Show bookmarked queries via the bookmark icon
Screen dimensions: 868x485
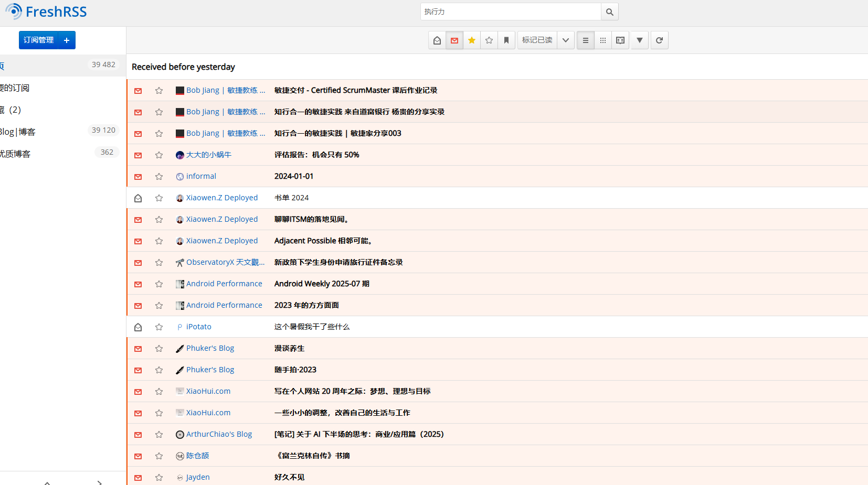506,40
